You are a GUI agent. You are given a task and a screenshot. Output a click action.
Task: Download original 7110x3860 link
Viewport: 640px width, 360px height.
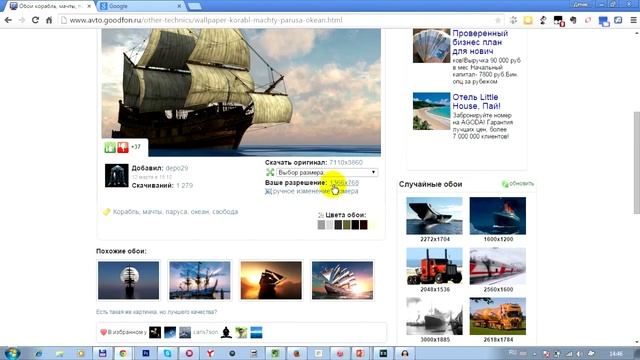pos(346,162)
